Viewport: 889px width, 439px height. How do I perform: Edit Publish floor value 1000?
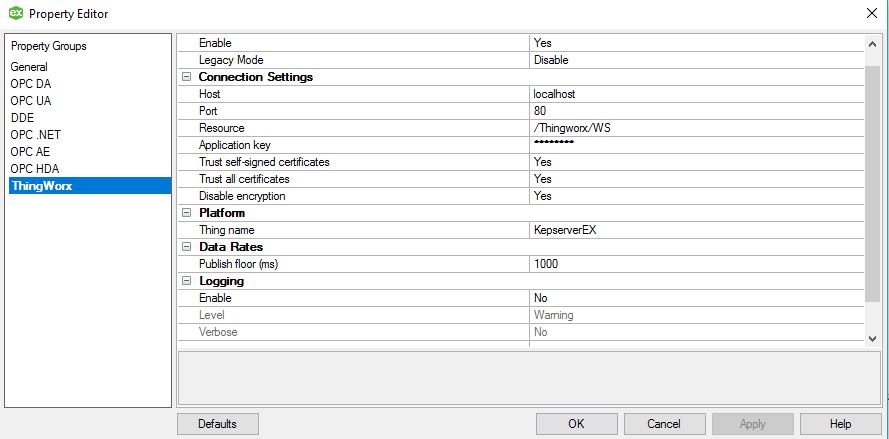[697, 264]
